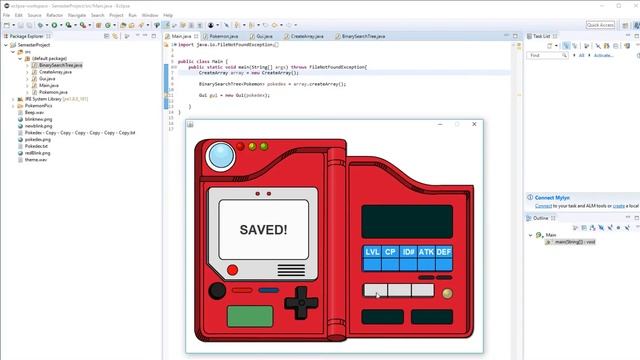
Task: Click Collapse All in Package Explorer
Action: 107,36
